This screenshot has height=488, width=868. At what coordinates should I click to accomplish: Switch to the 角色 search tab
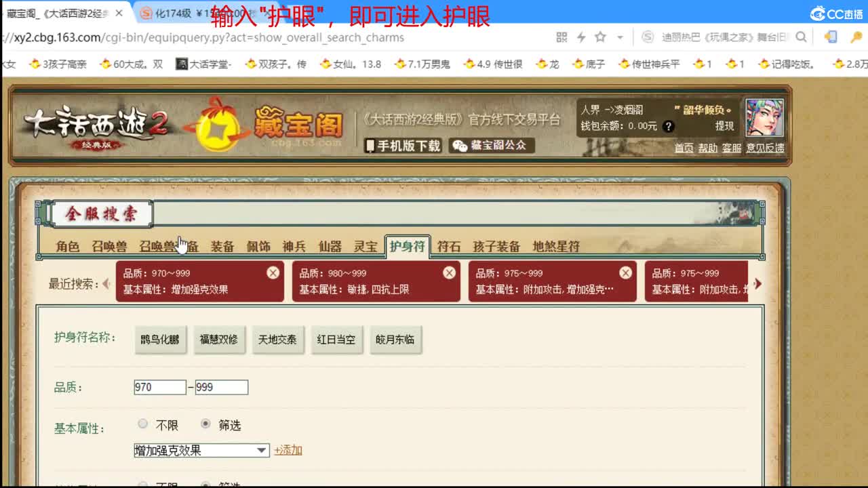click(x=68, y=247)
